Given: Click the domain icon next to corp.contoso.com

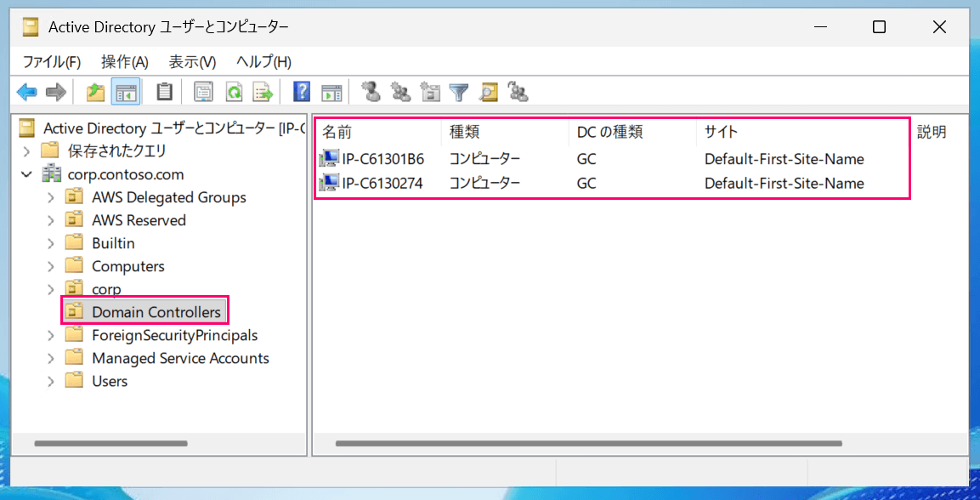Looking at the screenshot, I should (x=51, y=173).
